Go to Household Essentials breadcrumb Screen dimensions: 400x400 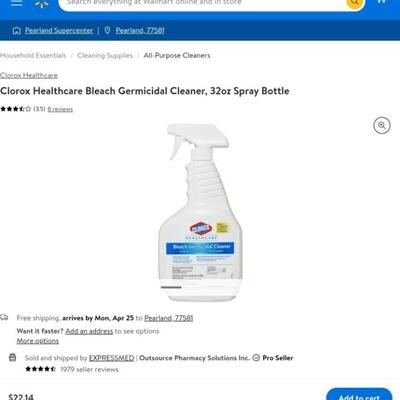click(x=33, y=55)
